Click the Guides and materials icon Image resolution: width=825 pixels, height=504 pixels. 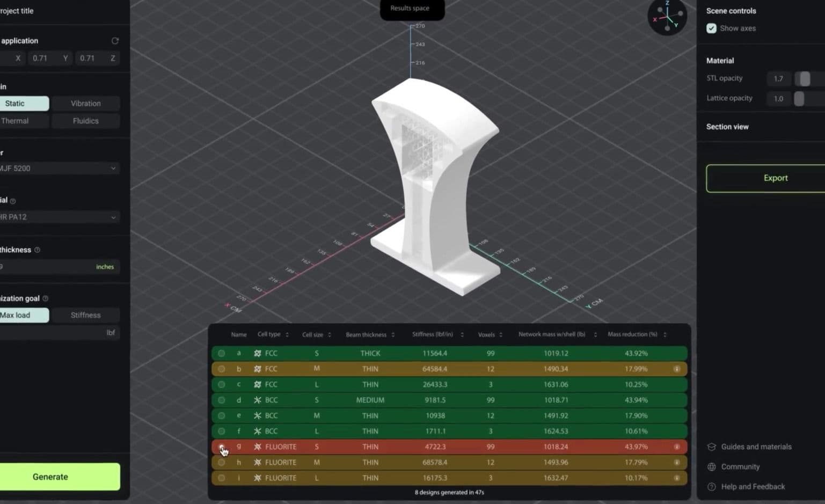(x=712, y=447)
